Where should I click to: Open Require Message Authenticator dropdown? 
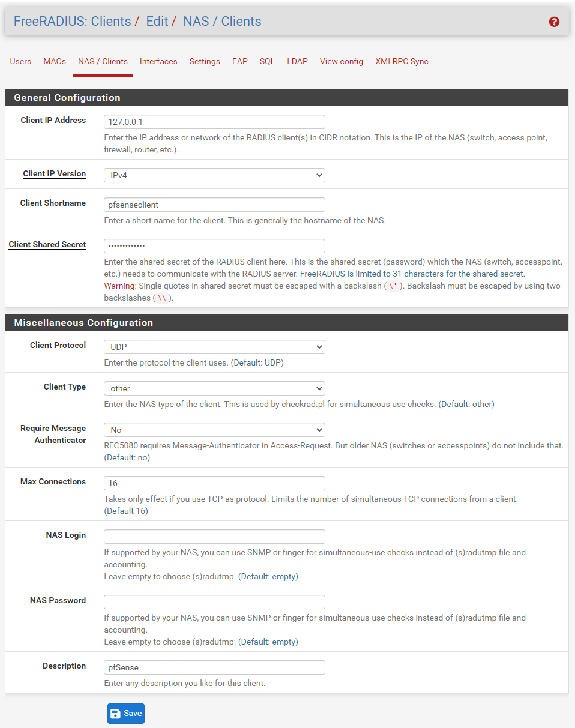pos(214,430)
